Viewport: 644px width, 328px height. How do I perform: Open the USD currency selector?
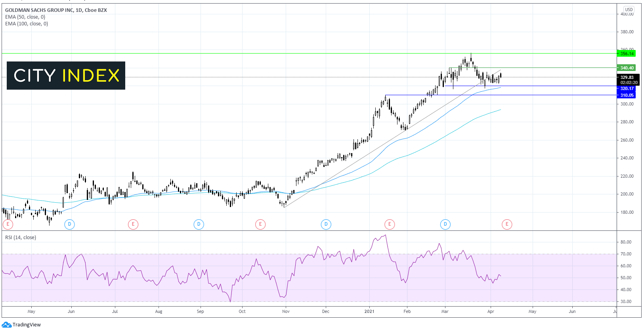629,10
